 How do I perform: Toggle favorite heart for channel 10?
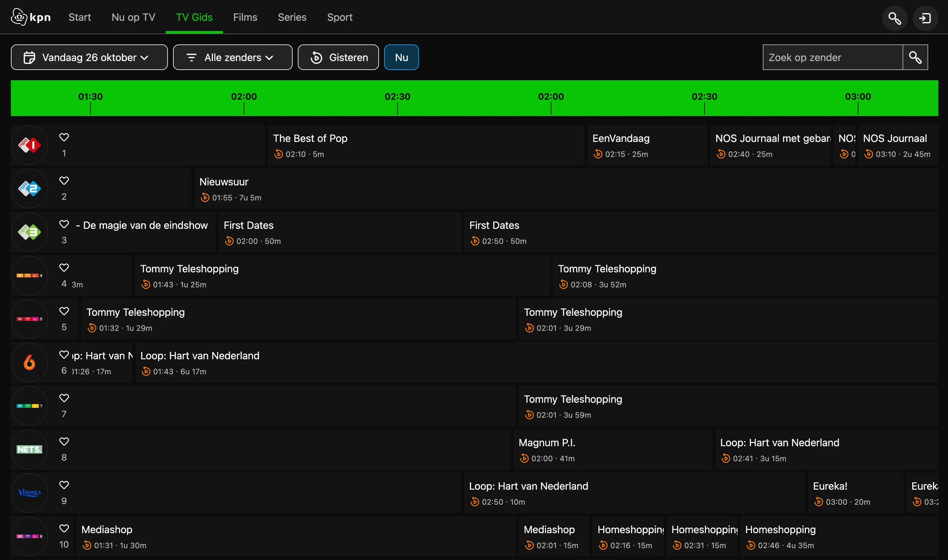point(64,528)
